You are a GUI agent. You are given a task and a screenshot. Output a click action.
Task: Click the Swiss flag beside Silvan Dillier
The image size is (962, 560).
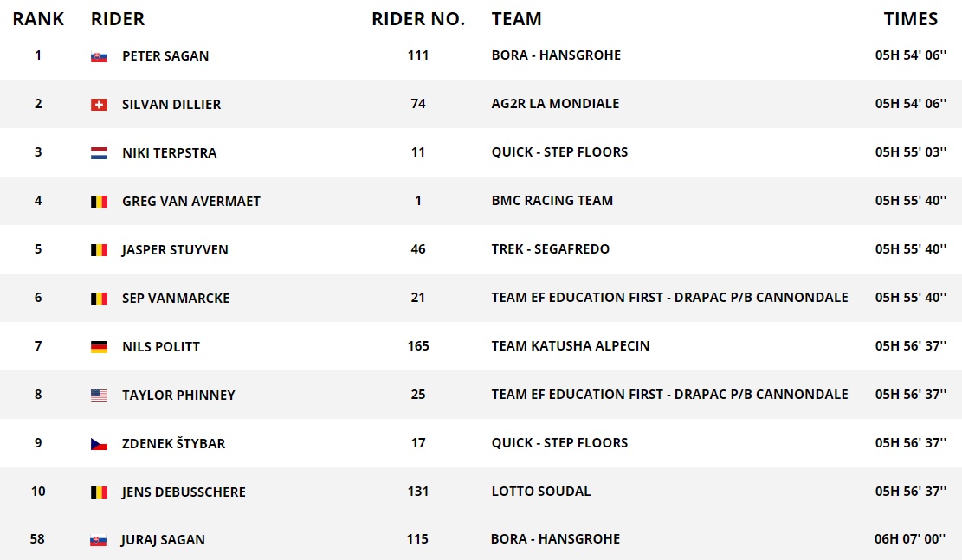click(99, 105)
